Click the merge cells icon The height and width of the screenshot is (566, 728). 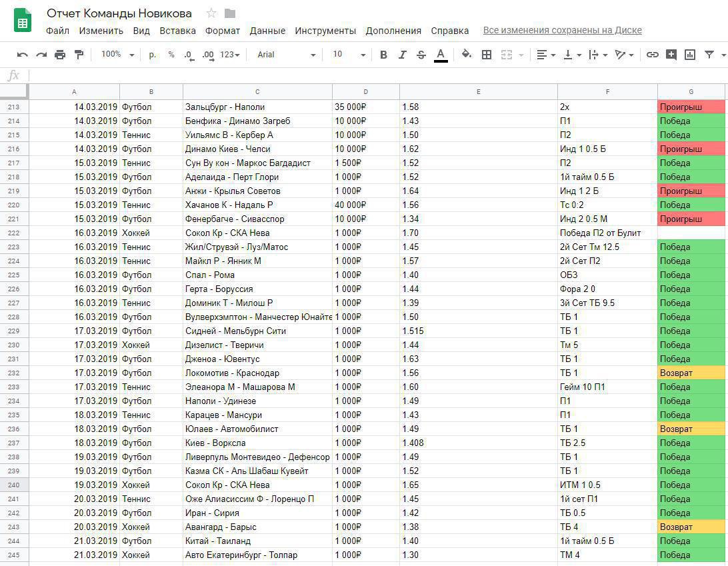507,55
